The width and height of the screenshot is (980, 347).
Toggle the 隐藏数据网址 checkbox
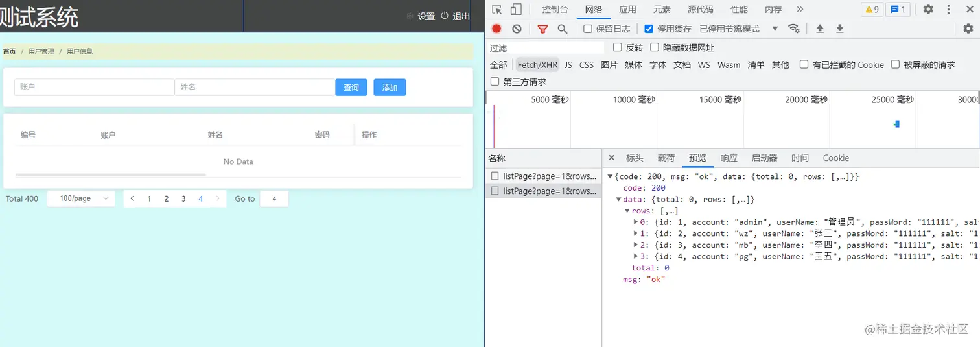click(x=655, y=47)
